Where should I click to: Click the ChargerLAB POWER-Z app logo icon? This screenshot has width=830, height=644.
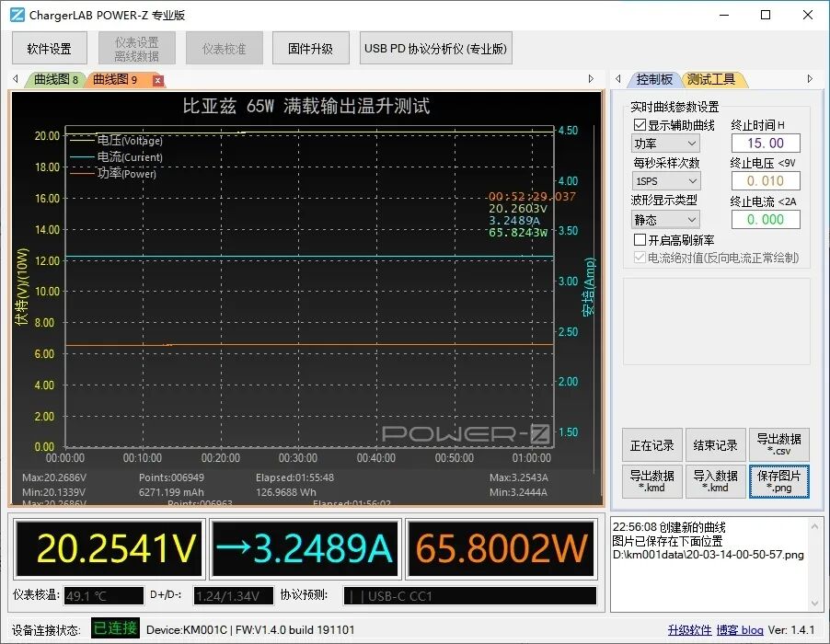(17, 15)
